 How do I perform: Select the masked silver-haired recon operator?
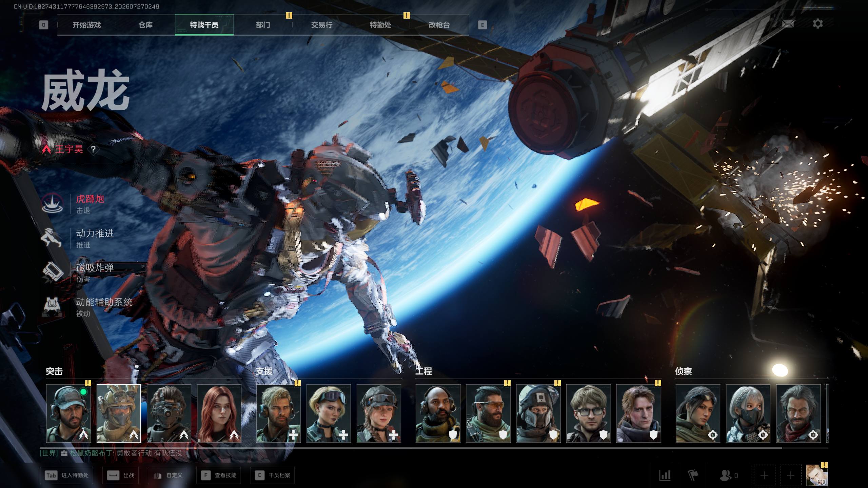click(x=748, y=413)
